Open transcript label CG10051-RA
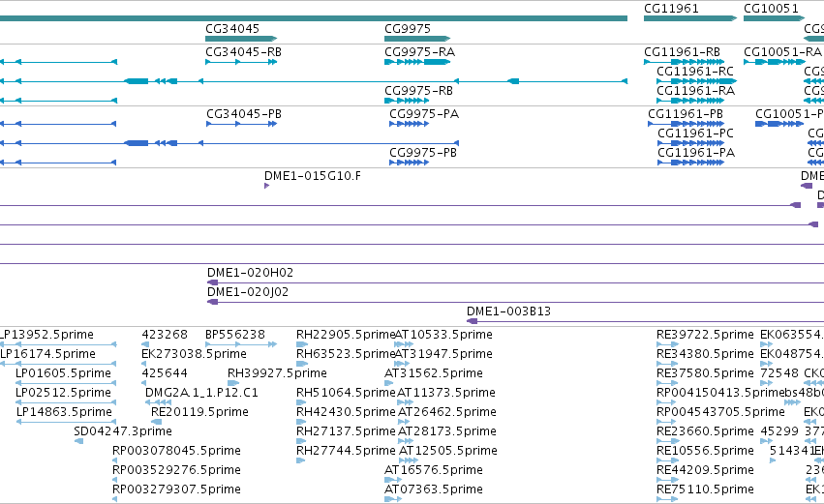824x504 pixels. (x=782, y=52)
